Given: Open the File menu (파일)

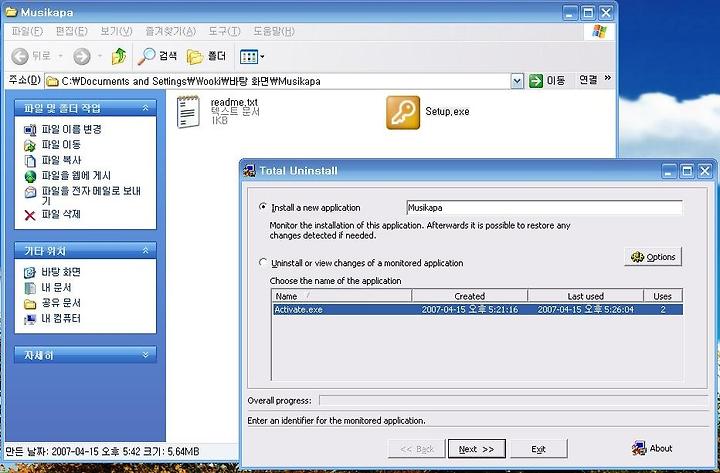Looking at the screenshot, I should (x=27, y=31).
